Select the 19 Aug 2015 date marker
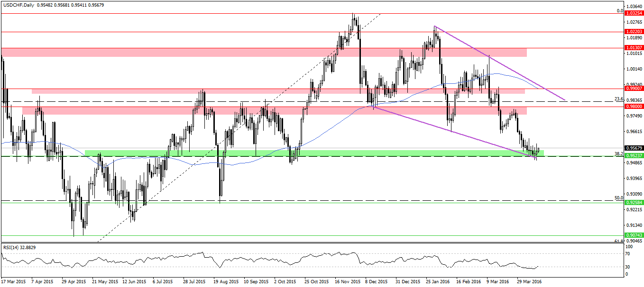The width and height of the screenshot is (644, 287). click(x=226, y=281)
